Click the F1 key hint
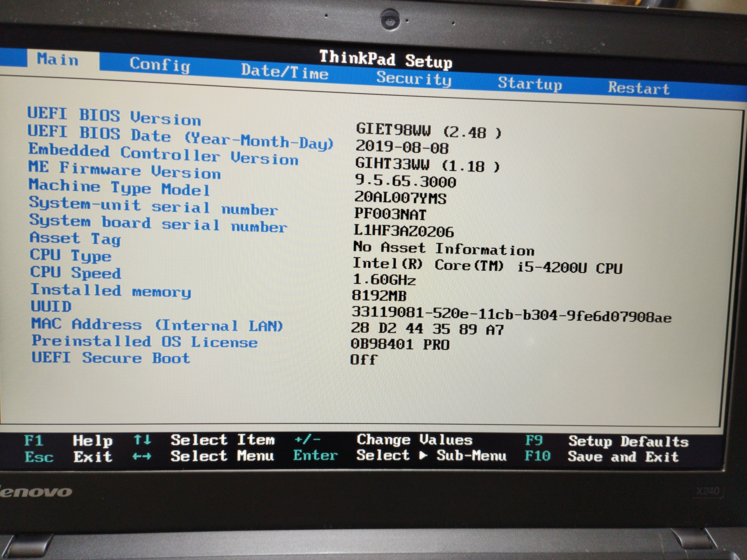This screenshot has width=747, height=560. point(33,441)
